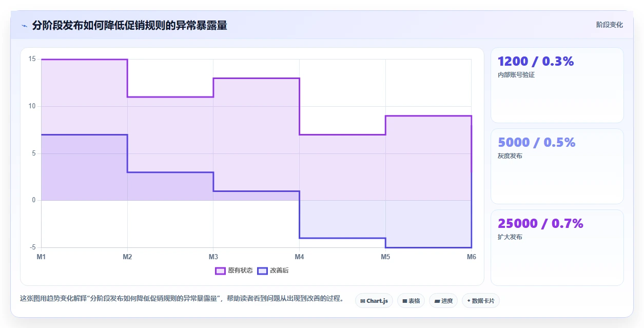Screen dimensions: 644x328
Task: Click the chart title 分阶段发布如何降低促销规则的异常暴露量
Action: tap(129, 25)
